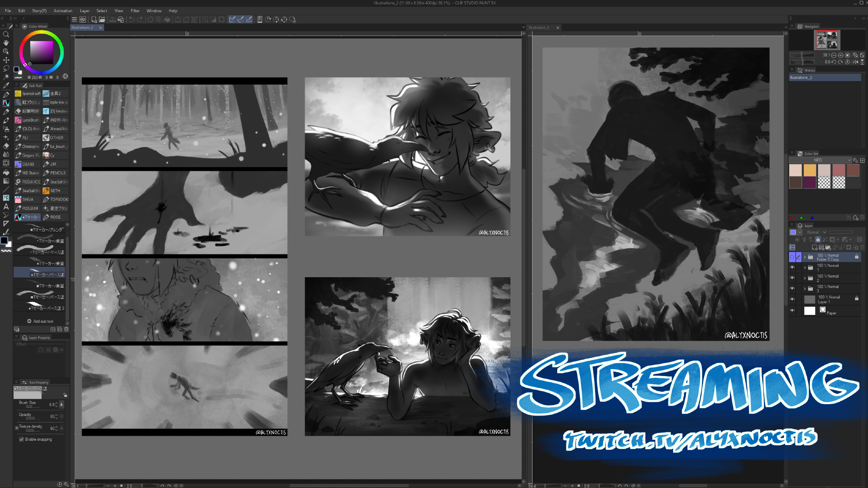Select the Eyedropper tool
This screenshot has width=868, height=488.
tap(6, 85)
